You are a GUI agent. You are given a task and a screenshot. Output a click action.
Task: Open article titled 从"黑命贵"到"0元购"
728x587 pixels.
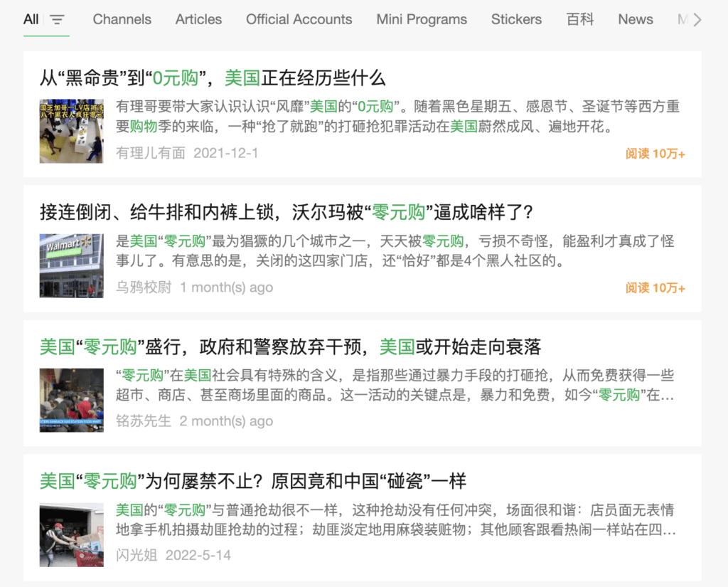(x=213, y=78)
